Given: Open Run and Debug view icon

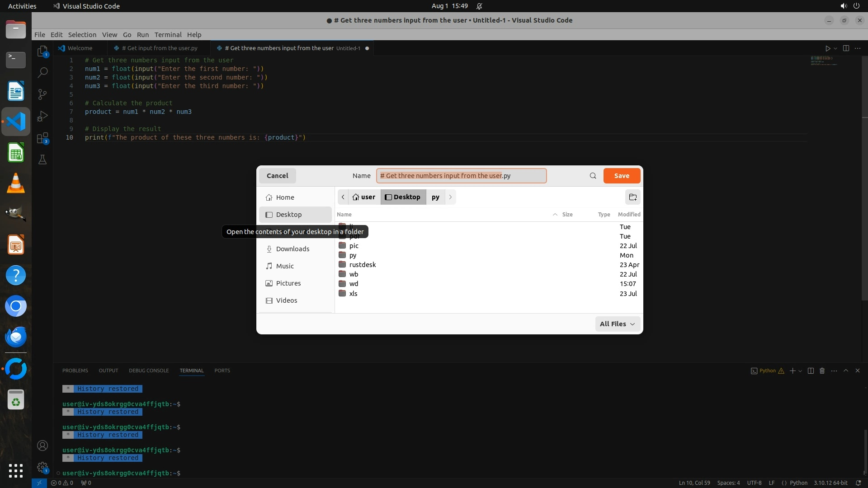Looking at the screenshot, I should coord(42,116).
